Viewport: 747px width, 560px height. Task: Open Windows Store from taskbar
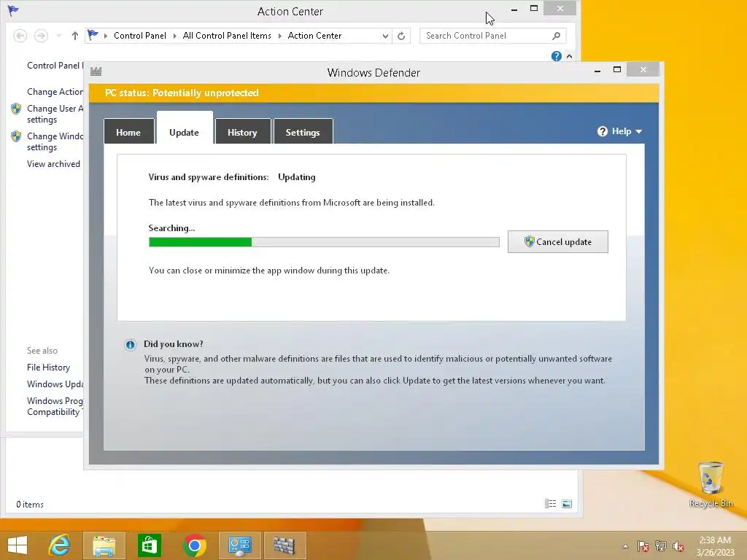pyautogui.click(x=149, y=545)
